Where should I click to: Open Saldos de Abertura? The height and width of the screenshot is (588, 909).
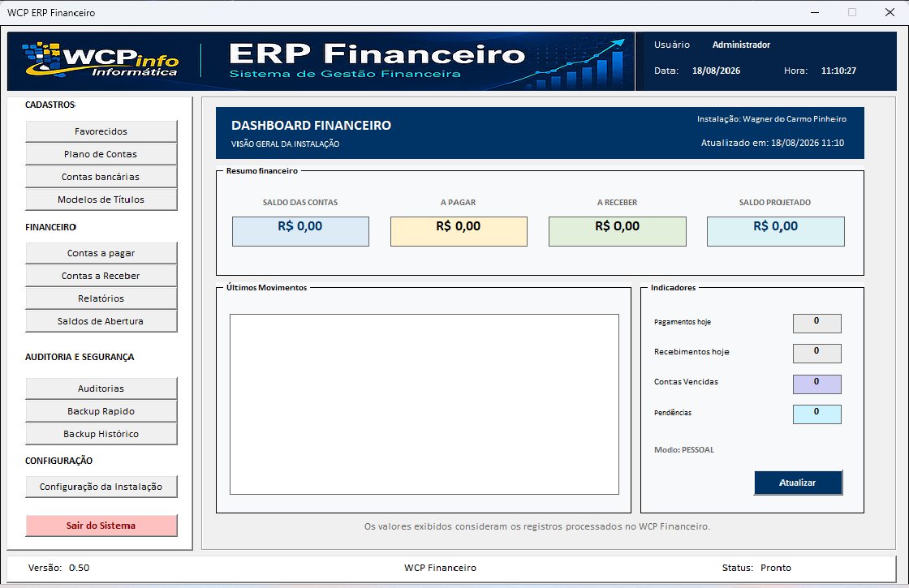tap(101, 320)
